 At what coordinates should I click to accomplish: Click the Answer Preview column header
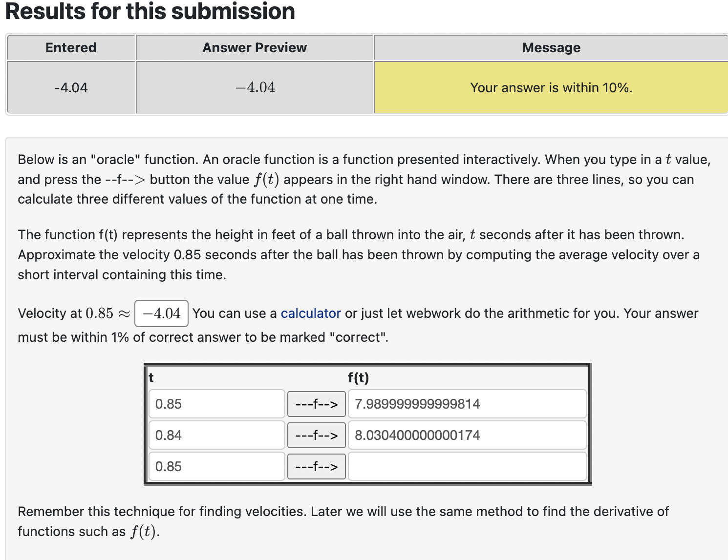(255, 47)
